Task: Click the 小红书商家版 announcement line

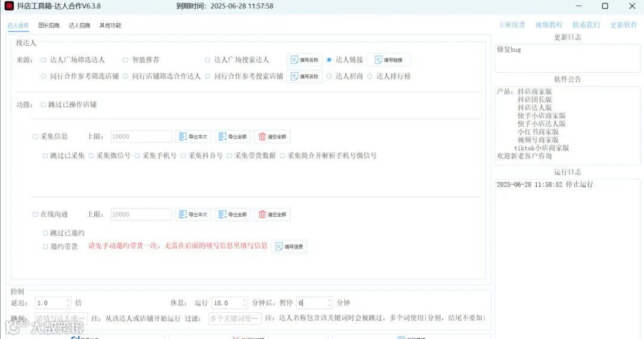Action: tap(538, 132)
